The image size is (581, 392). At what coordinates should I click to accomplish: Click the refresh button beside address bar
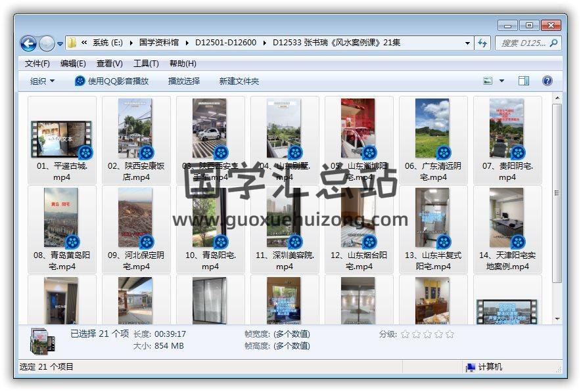pos(483,43)
